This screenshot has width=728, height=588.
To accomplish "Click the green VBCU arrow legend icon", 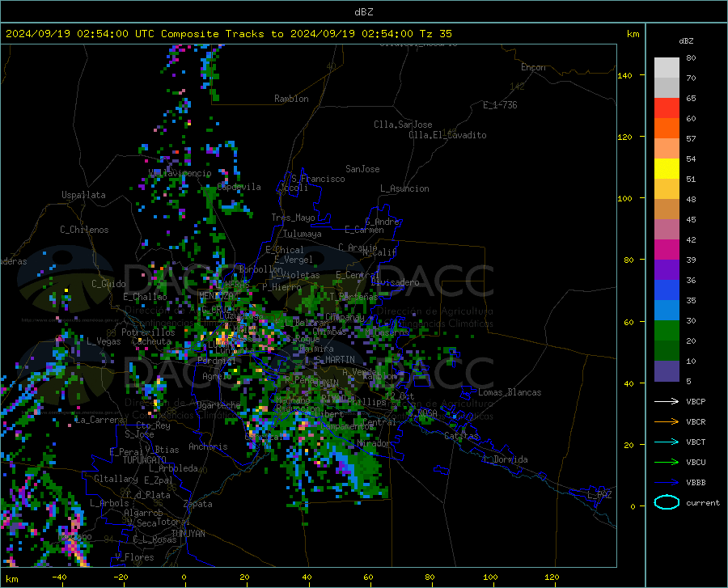I will [667, 462].
